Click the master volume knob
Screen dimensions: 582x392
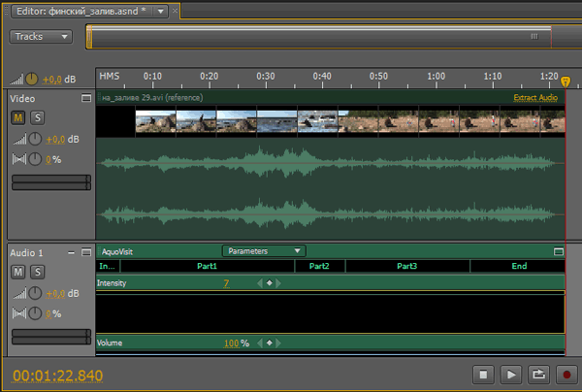[32, 79]
